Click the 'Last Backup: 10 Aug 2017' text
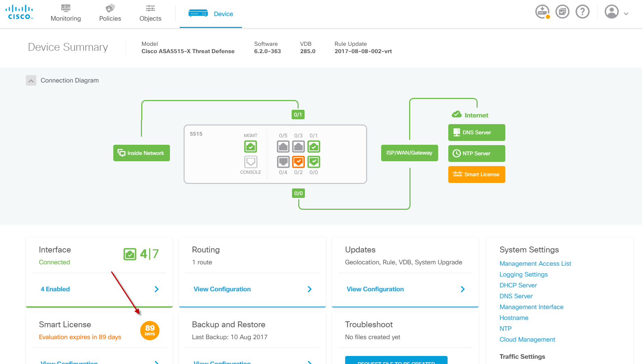Image resolution: width=642 pixels, height=364 pixels. coord(230,337)
